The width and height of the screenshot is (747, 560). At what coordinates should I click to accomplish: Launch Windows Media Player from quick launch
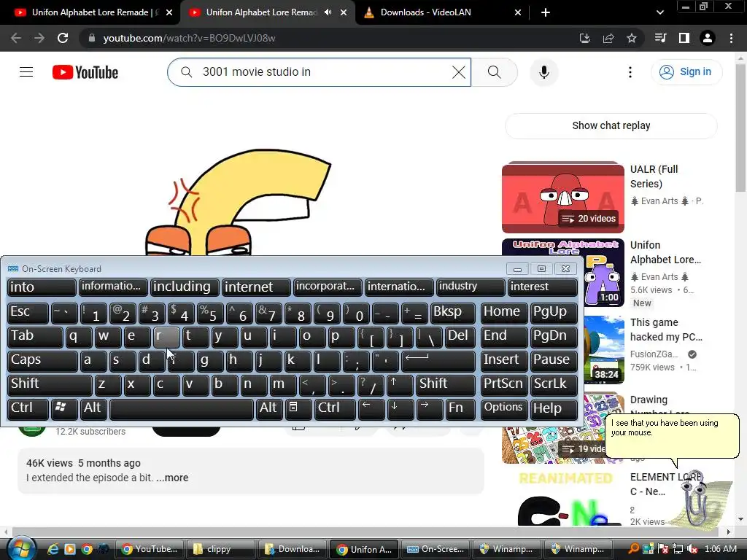70,549
